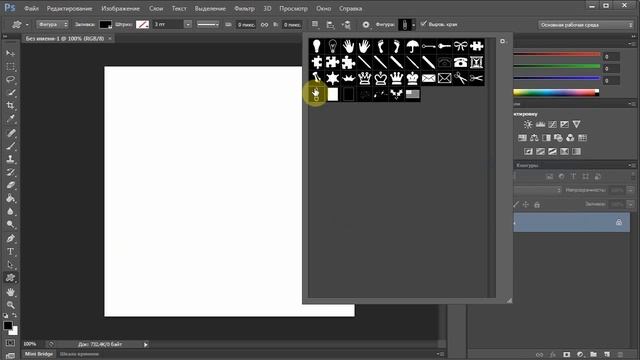The height and width of the screenshot is (360, 640).
Task: Open the Окно menu
Action: pos(323,8)
